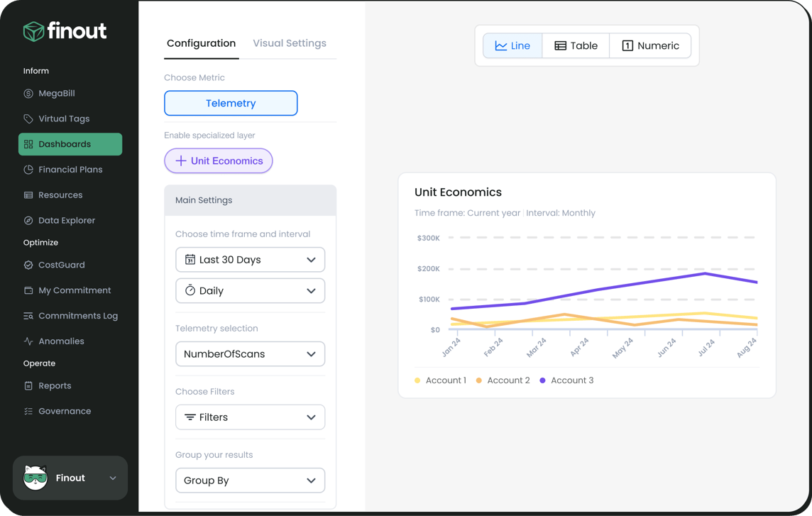Switch chart view to Table

point(576,46)
